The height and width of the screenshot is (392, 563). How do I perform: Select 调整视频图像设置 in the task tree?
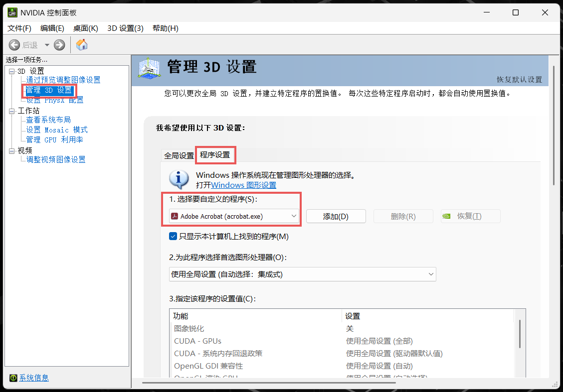click(56, 159)
